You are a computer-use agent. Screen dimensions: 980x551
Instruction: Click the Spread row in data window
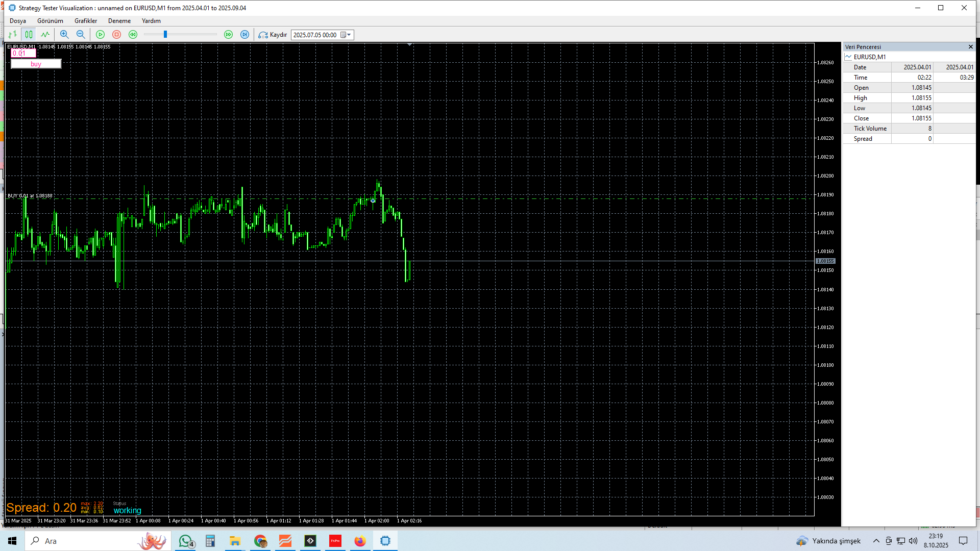click(909, 139)
